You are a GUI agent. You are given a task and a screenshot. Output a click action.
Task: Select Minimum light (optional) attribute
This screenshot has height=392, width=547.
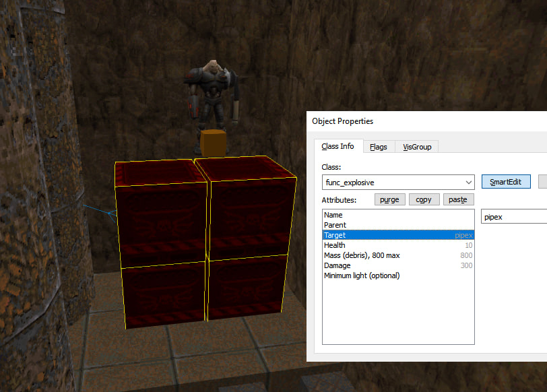click(397, 275)
